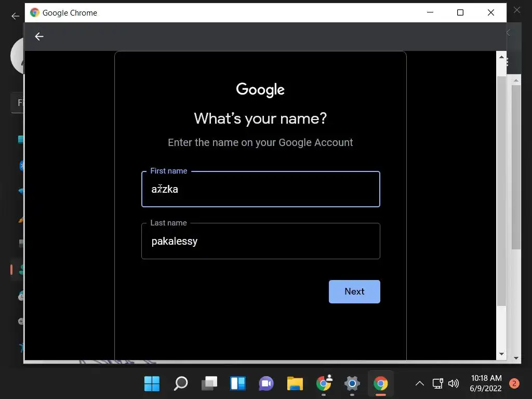Click the background window's scrollbar thumb
This screenshot has width=532, height=399.
516,167
